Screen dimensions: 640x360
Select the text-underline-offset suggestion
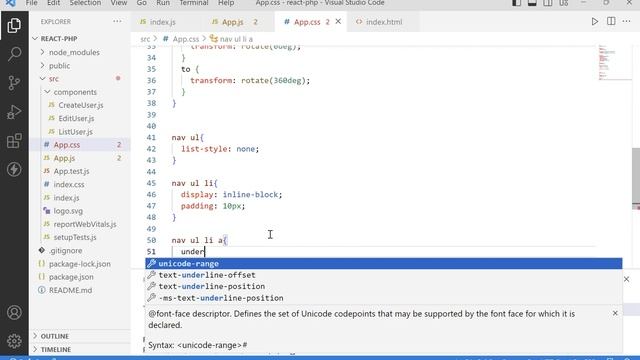pos(384,275)
